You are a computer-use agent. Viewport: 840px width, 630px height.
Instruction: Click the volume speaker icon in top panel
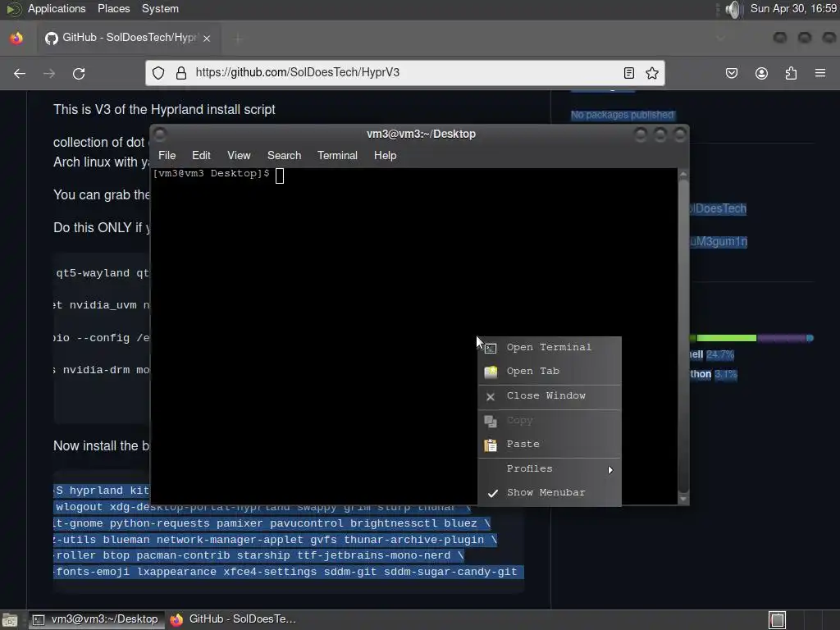coord(733,9)
